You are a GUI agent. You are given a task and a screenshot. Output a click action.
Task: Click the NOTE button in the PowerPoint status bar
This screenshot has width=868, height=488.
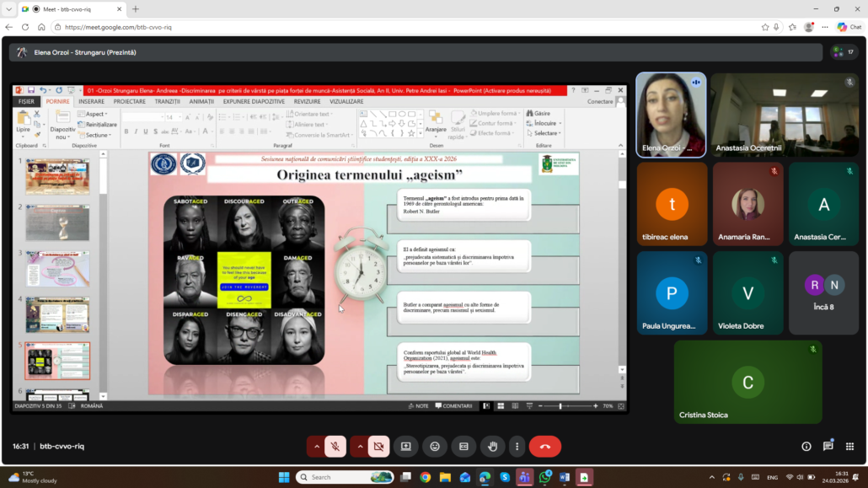pos(419,406)
